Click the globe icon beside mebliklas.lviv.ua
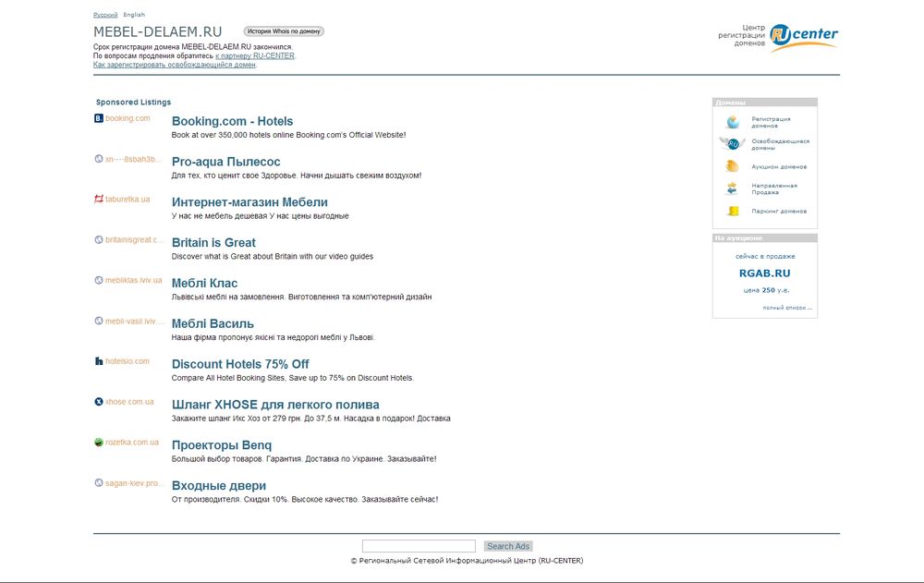The width and height of the screenshot is (924, 583). [x=99, y=280]
